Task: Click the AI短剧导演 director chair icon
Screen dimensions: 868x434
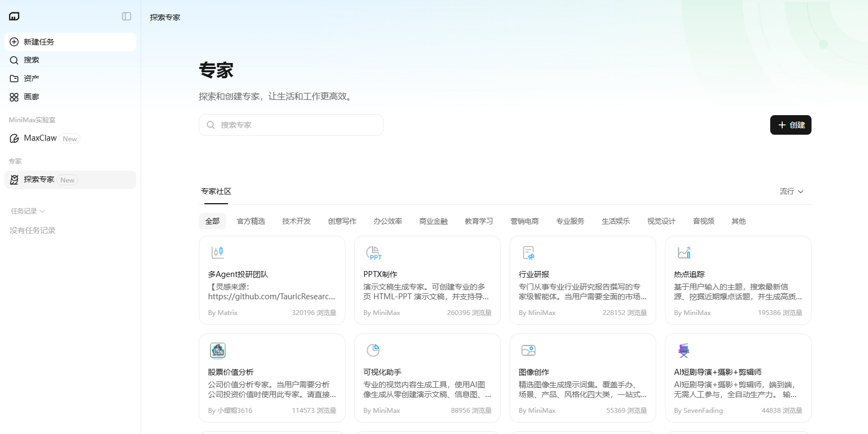Action: [684, 350]
